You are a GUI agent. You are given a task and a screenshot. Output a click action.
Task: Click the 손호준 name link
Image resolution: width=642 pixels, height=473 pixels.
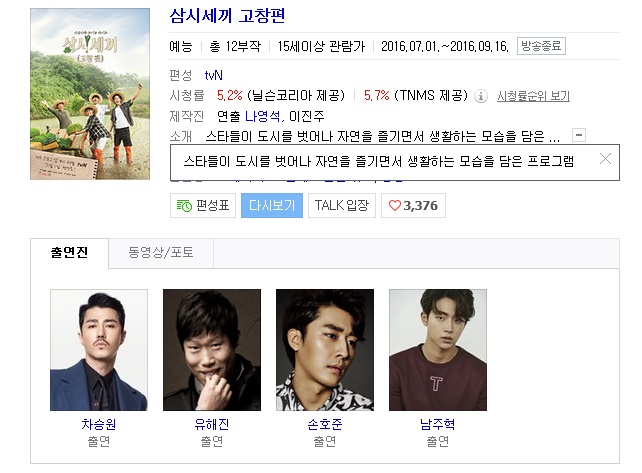tap(325, 424)
